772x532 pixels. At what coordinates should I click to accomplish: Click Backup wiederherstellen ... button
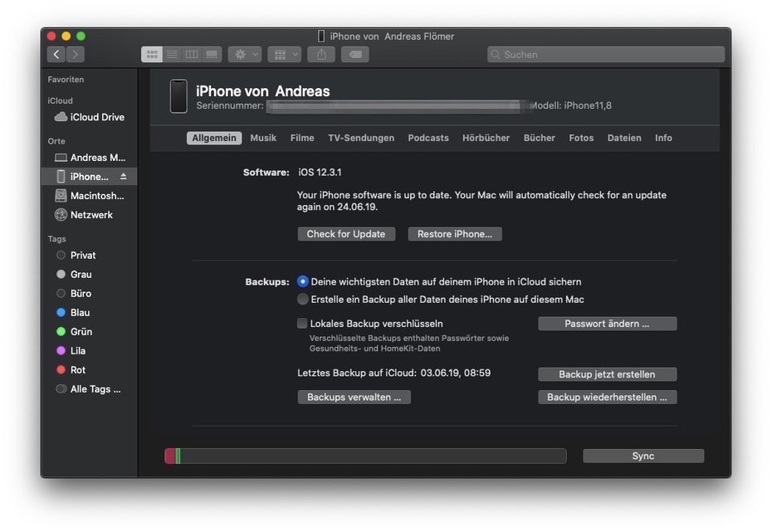pos(607,397)
